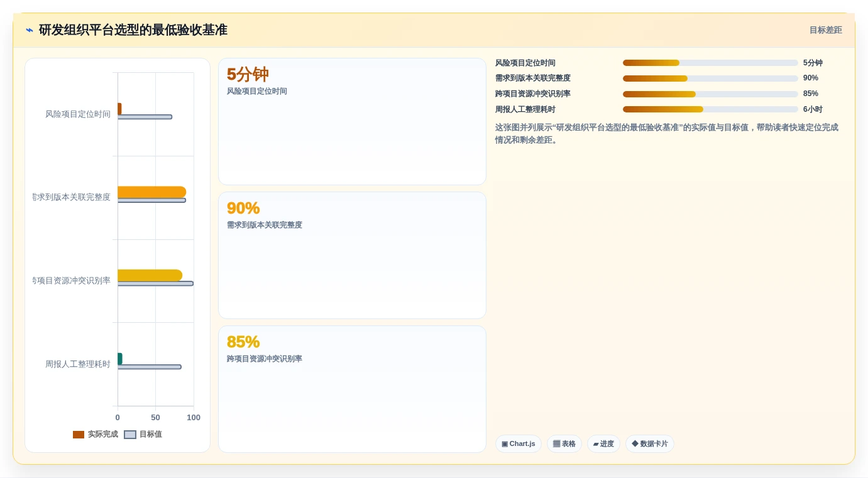Select the 表格 tag chip
This screenshot has height=478, width=868.
click(x=564, y=443)
